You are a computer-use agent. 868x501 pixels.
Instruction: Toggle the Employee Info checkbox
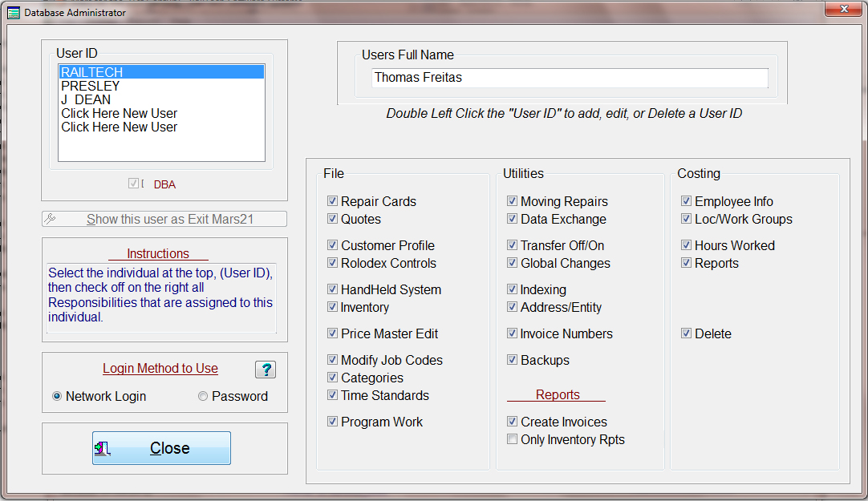point(686,202)
